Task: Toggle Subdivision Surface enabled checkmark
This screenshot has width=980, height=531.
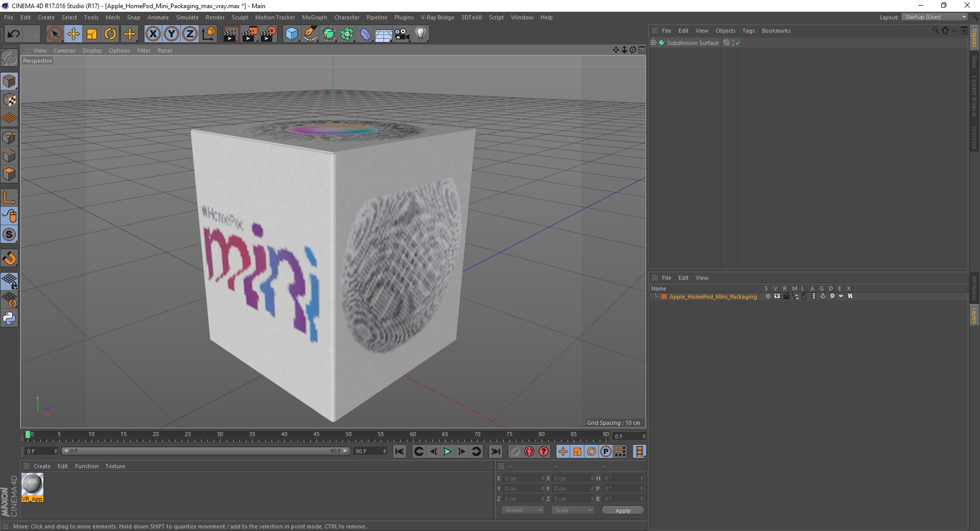Action: click(738, 43)
